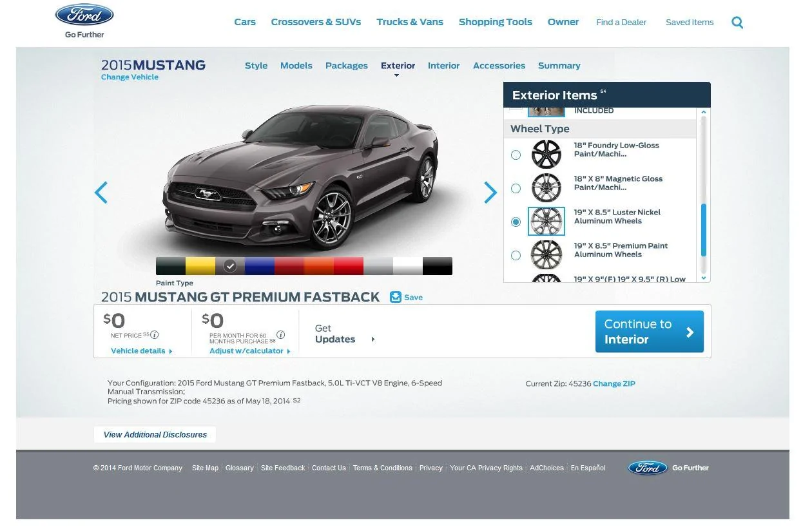
Task: Open the Cars menu
Action: pos(245,22)
